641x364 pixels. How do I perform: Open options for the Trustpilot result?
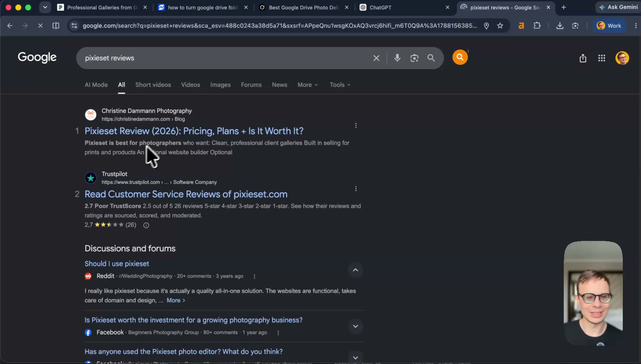pos(356,189)
